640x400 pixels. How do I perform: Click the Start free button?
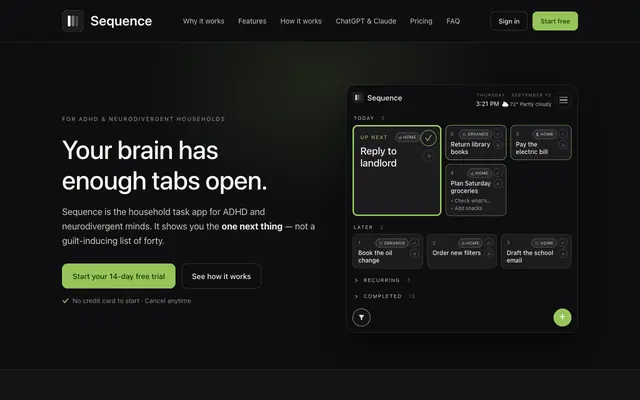tap(555, 21)
